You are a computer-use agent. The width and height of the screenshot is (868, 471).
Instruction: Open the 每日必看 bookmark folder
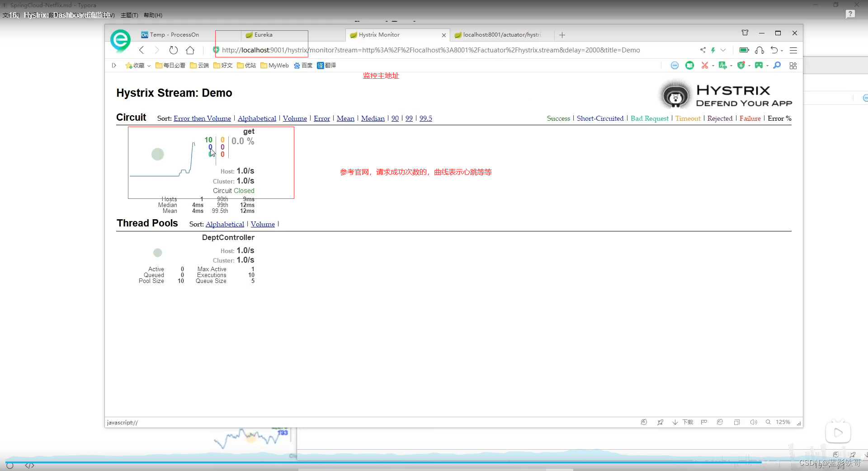coord(170,66)
